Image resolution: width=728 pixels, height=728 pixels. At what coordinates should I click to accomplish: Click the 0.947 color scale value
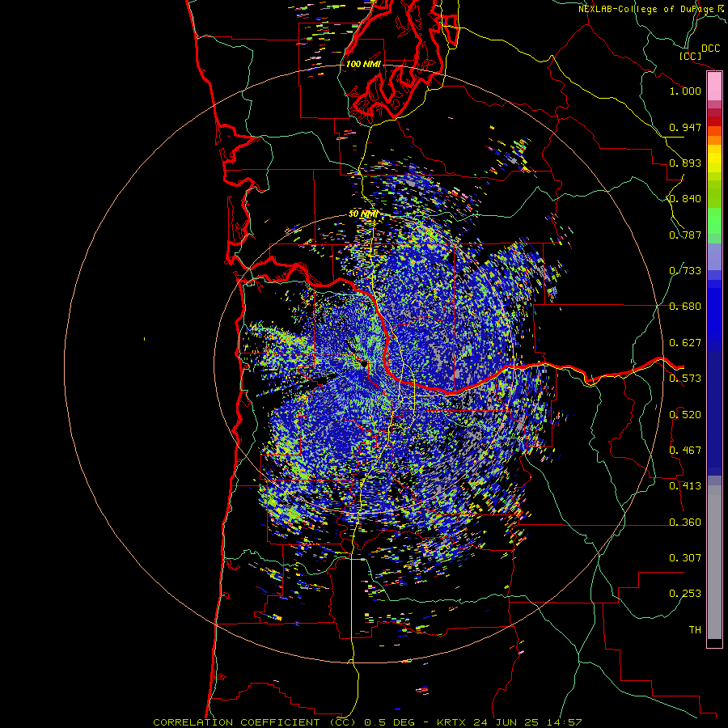(685, 127)
